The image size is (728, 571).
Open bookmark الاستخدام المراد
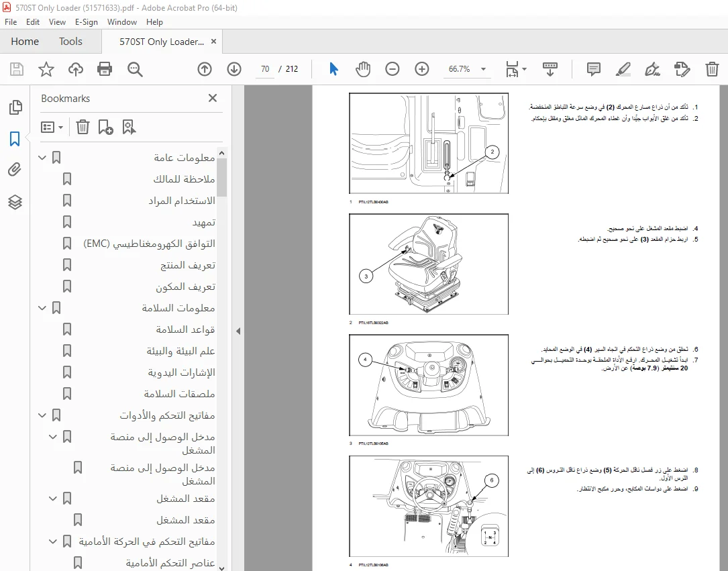coord(182,201)
